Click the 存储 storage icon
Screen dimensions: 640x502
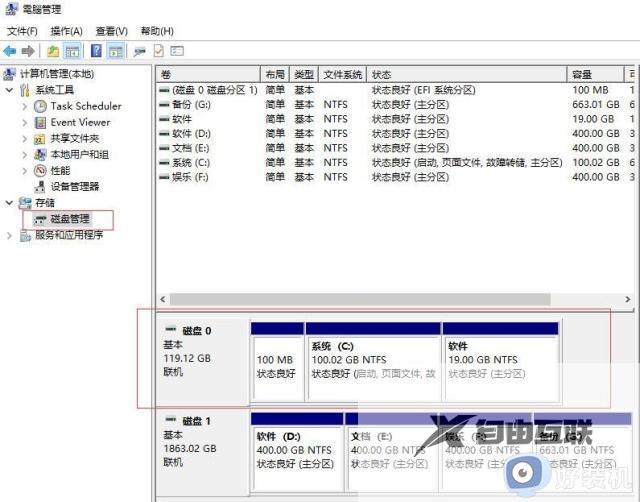[x=25, y=203]
